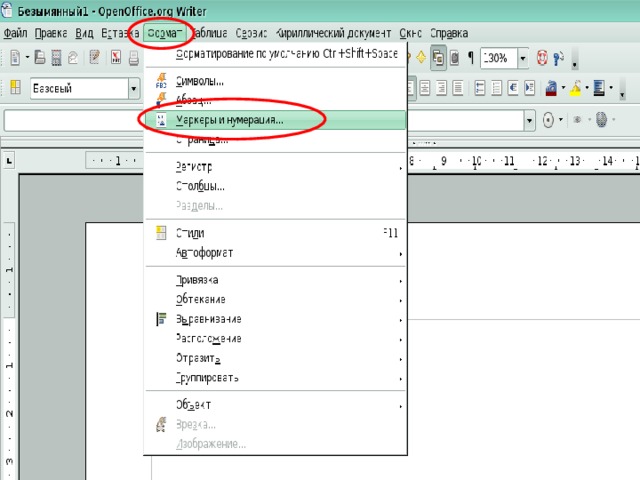Click the round target icon in third toolbar
The image size is (640, 480).
549,120
